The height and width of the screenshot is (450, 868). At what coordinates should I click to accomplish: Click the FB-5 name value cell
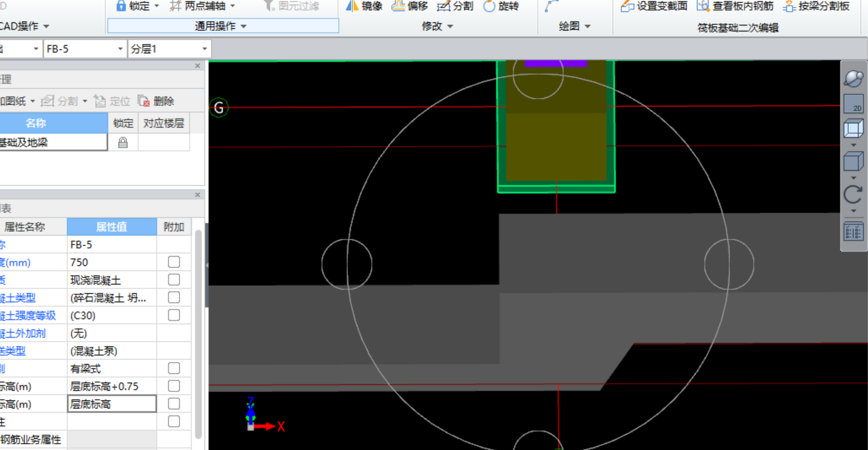[x=112, y=245]
